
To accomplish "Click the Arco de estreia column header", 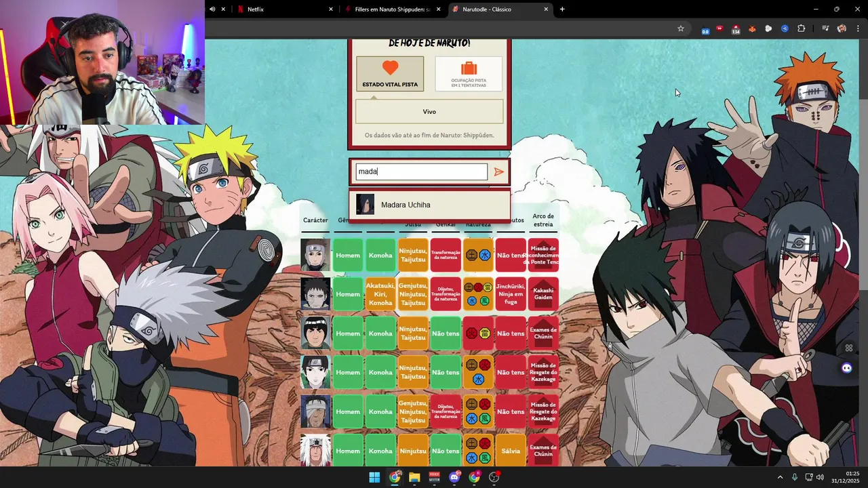I will coord(543,220).
